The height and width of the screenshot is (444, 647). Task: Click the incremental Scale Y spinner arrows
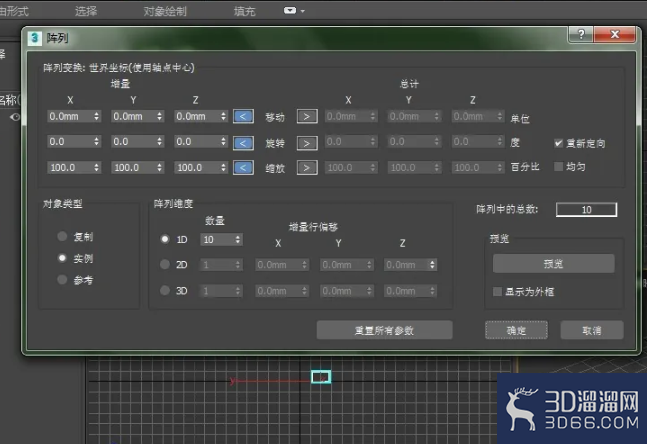tap(160, 168)
